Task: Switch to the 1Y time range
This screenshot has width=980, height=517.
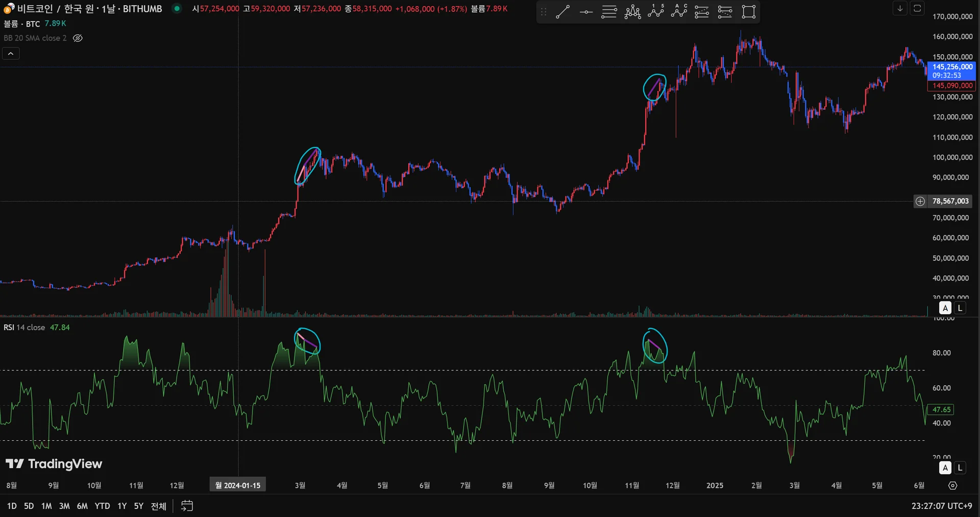Action: click(122, 506)
